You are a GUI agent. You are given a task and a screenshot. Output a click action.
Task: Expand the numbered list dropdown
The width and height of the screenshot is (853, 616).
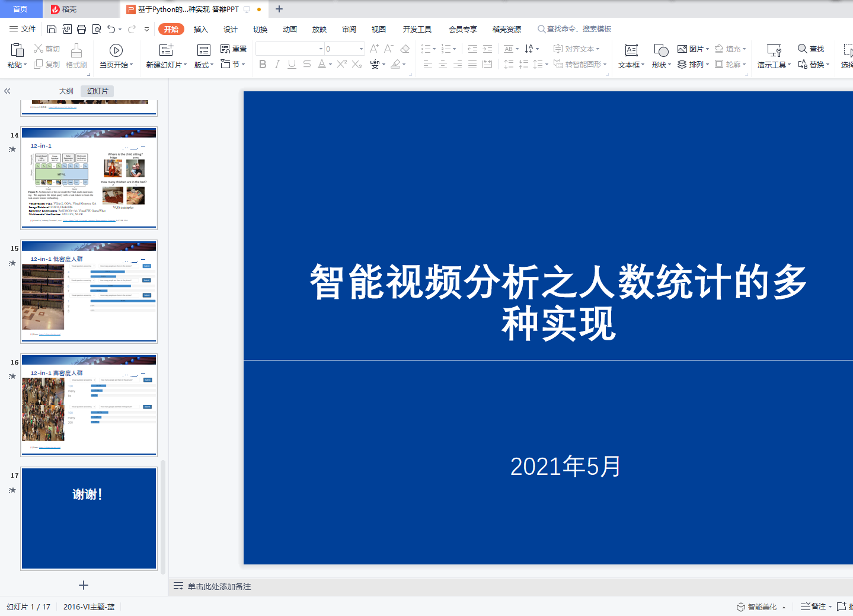pos(455,49)
